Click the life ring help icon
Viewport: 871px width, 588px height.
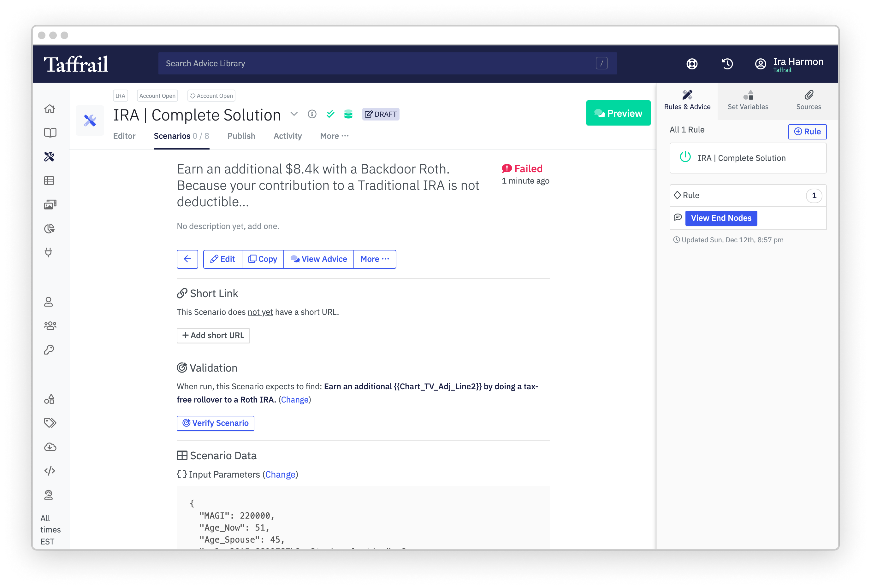[x=692, y=64]
